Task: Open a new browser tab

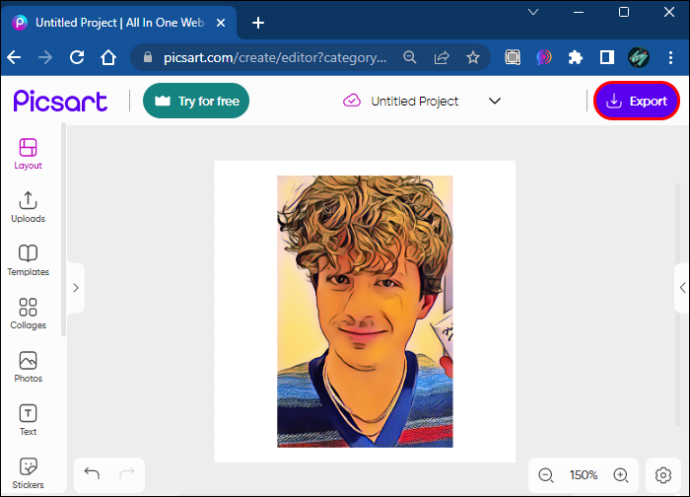Action: 258,22
